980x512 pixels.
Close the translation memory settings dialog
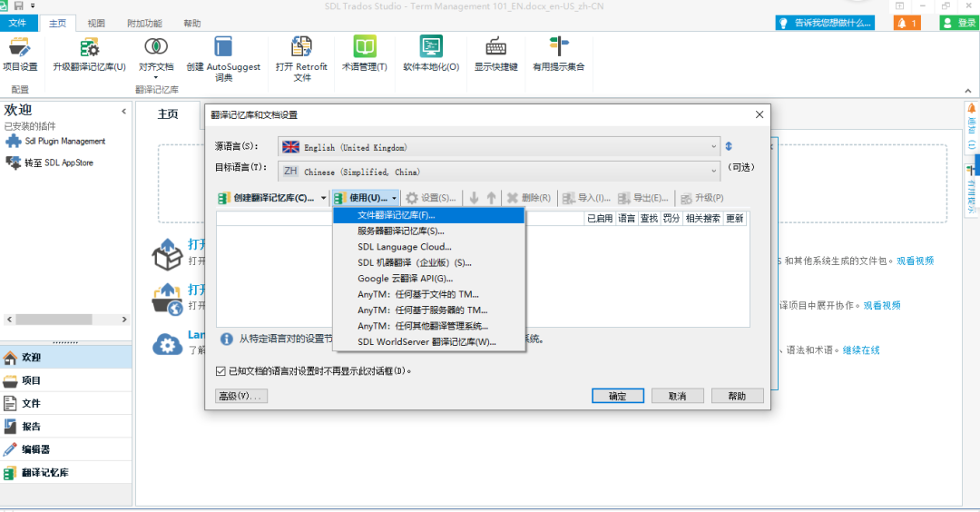click(x=759, y=114)
